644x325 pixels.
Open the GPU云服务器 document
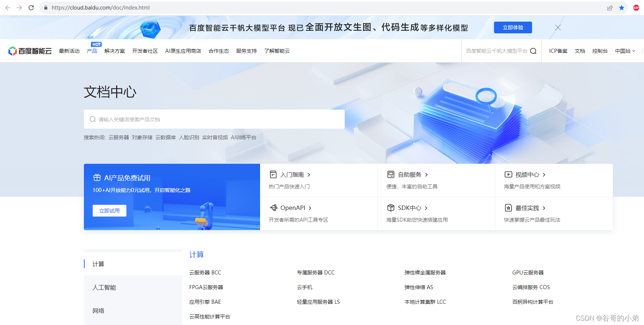click(528, 273)
